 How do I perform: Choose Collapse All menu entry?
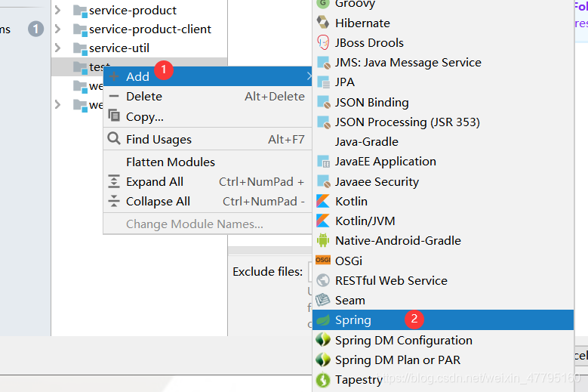click(208, 202)
